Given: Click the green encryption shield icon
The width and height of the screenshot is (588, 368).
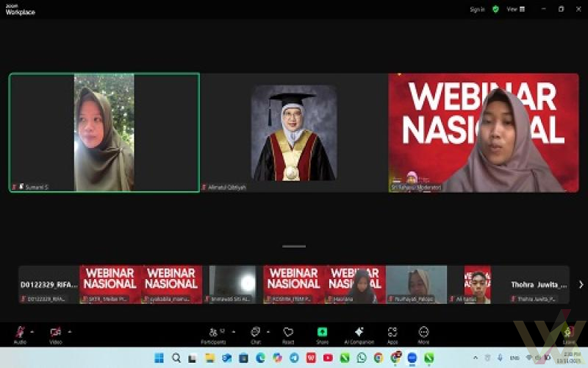Looking at the screenshot, I should (495, 9).
